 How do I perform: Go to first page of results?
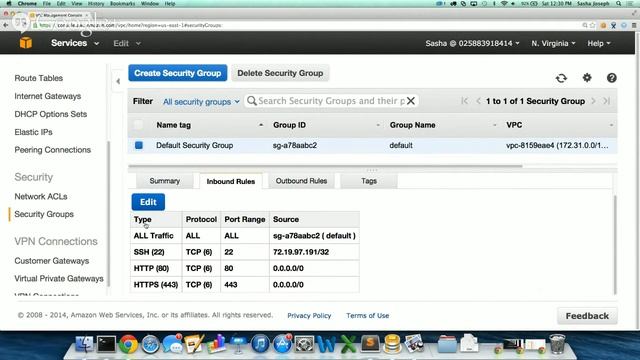tap(464, 101)
